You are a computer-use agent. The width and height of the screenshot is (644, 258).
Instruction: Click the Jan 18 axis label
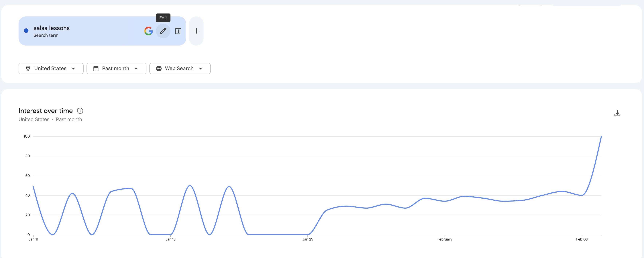tap(170, 239)
